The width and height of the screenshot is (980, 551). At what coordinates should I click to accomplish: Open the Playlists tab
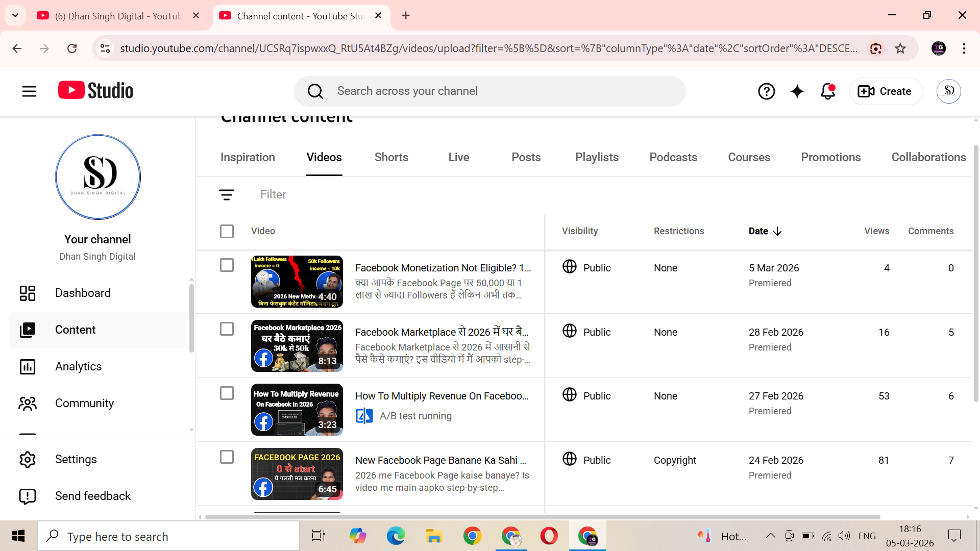[x=596, y=157]
